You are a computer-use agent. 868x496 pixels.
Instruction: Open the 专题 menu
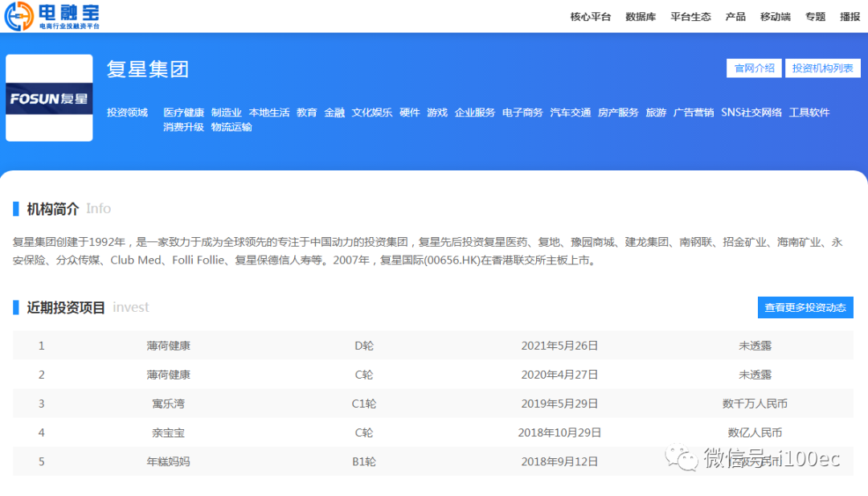[815, 17]
